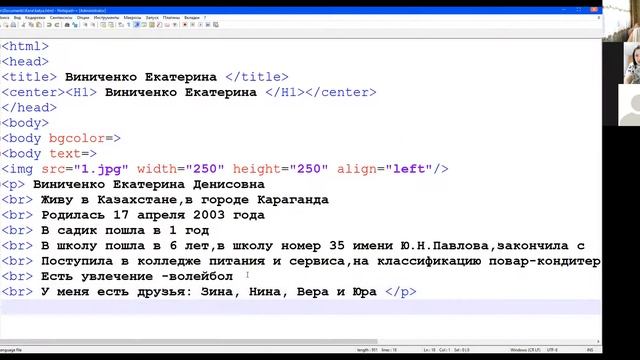This screenshot has width=640, height=360.
Task: Click the Родилась 17 апреля 2003 line
Action: coord(133,215)
